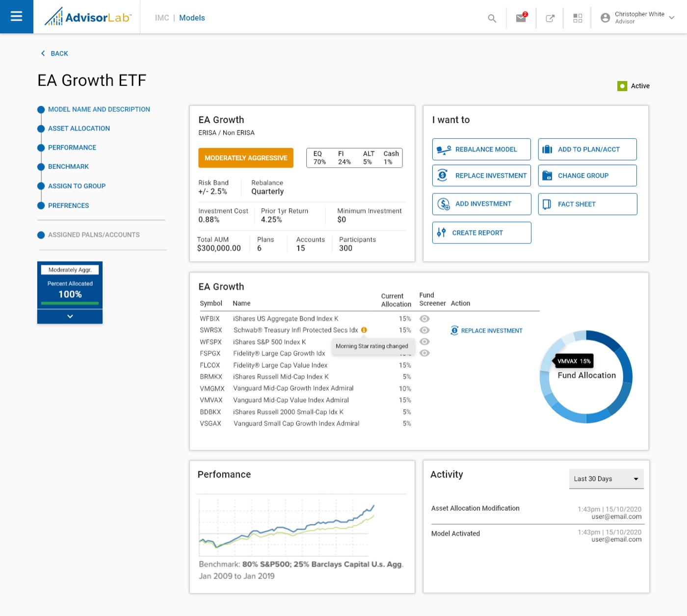Viewport: 687px width, 616px height.
Task: Click the Total AUM $300,000.00 value
Action: pyautogui.click(x=219, y=248)
